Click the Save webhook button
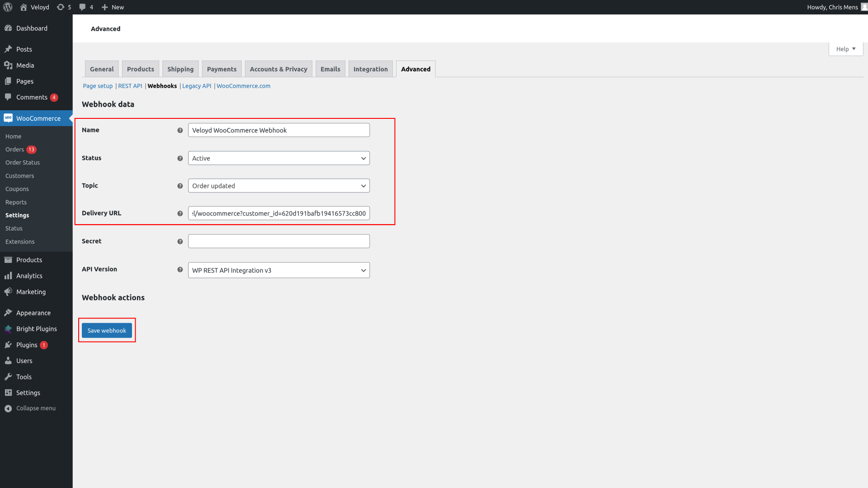The width and height of the screenshot is (868, 488). (107, 330)
